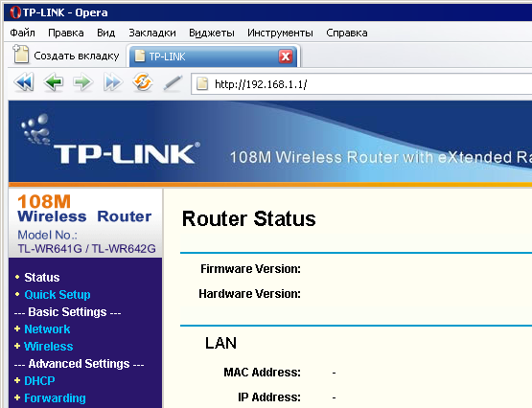Reload the page with the Reload icon
Viewport: 532px width, 408px height.
point(143,82)
